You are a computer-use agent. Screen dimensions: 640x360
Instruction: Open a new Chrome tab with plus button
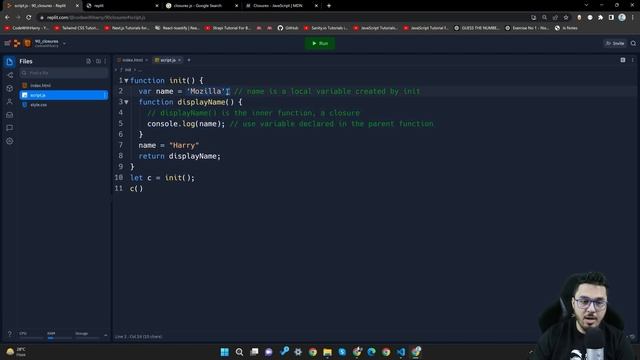(329, 6)
